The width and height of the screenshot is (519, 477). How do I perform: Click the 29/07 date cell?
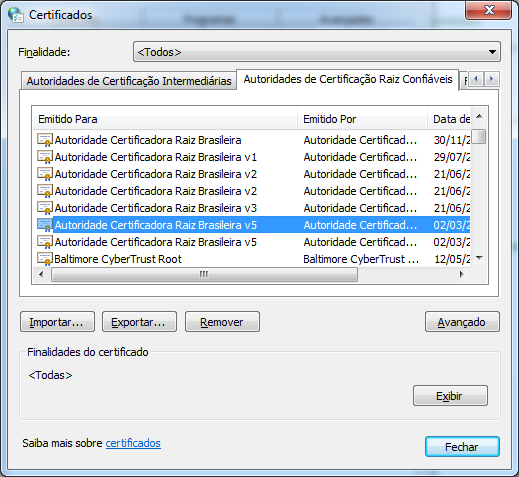(452, 157)
